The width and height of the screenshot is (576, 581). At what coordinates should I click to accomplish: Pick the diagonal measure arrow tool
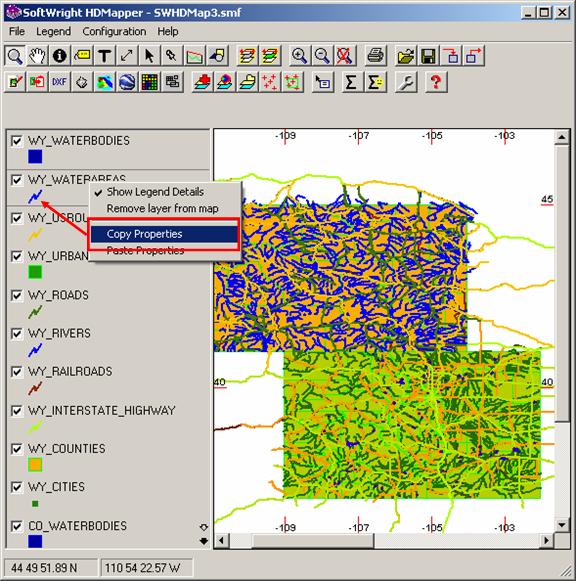tap(127, 56)
